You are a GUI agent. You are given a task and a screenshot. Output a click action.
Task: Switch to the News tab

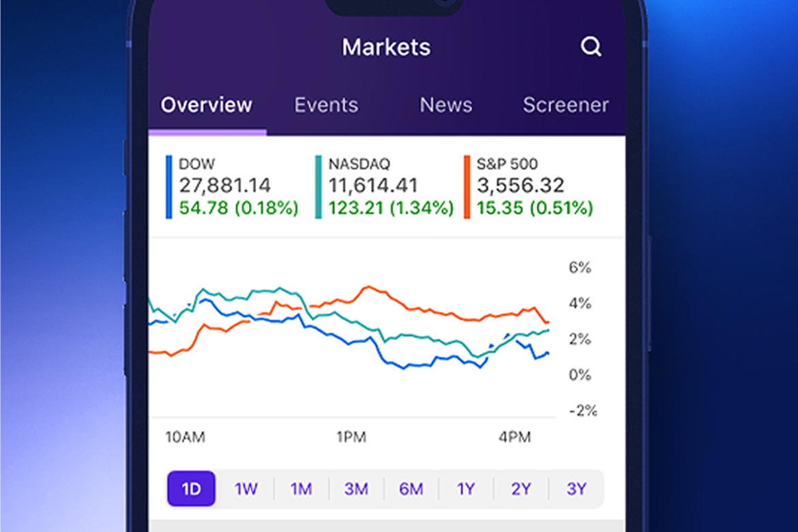[445, 105]
